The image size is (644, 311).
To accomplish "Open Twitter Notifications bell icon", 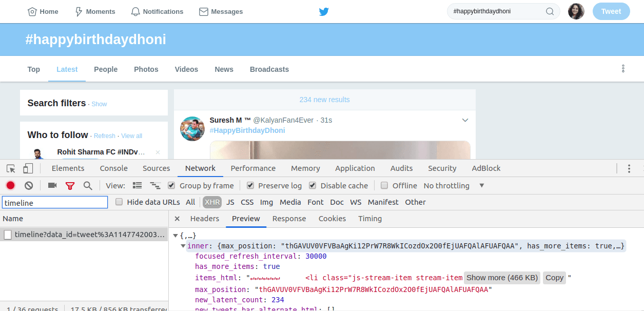I will tap(135, 11).
